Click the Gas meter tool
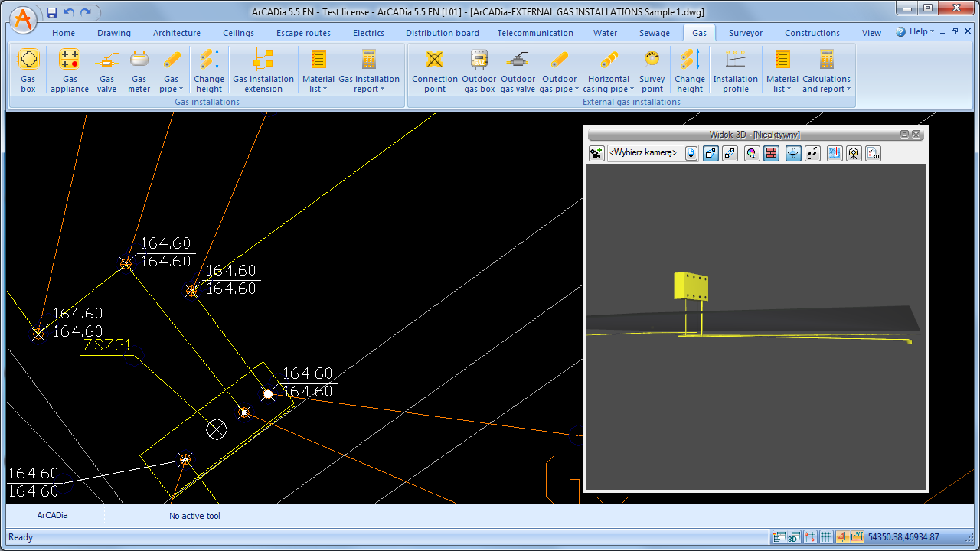Screen dimensions: 980x551 (139, 71)
